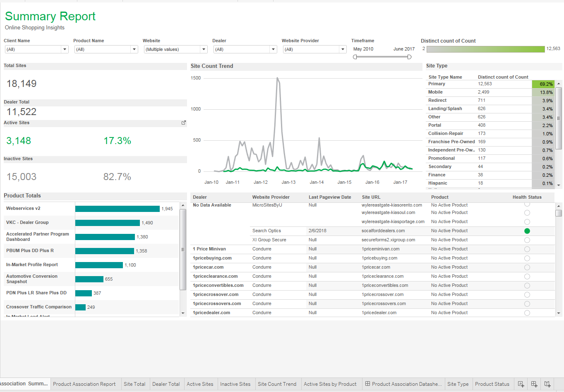
Task: Select the health status circle for wylereastgate-kiasoul.com
Action: 527,213
